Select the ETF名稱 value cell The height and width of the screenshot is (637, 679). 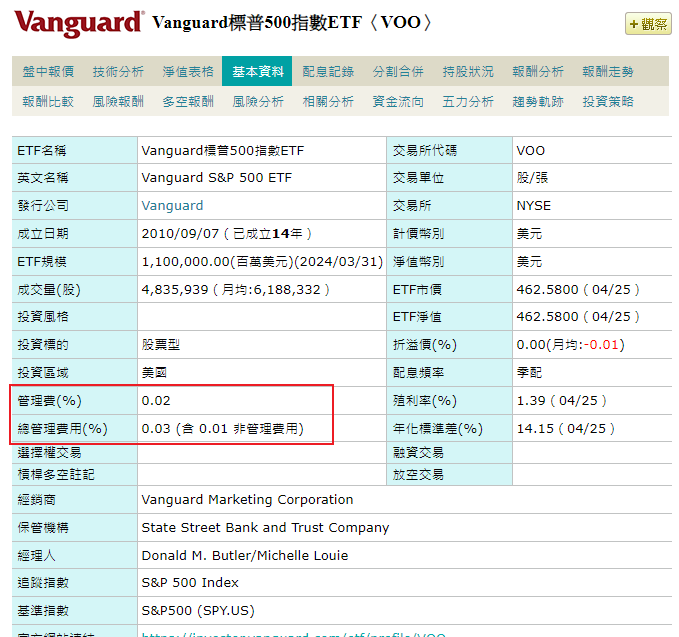pos(262,150)
